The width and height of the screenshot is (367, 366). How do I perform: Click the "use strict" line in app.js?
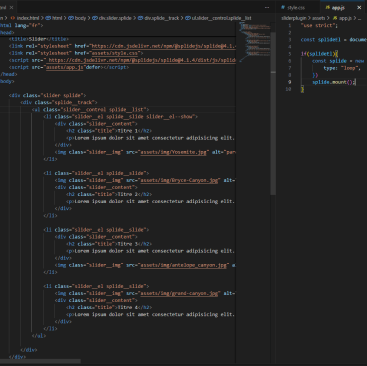point(319,25)
